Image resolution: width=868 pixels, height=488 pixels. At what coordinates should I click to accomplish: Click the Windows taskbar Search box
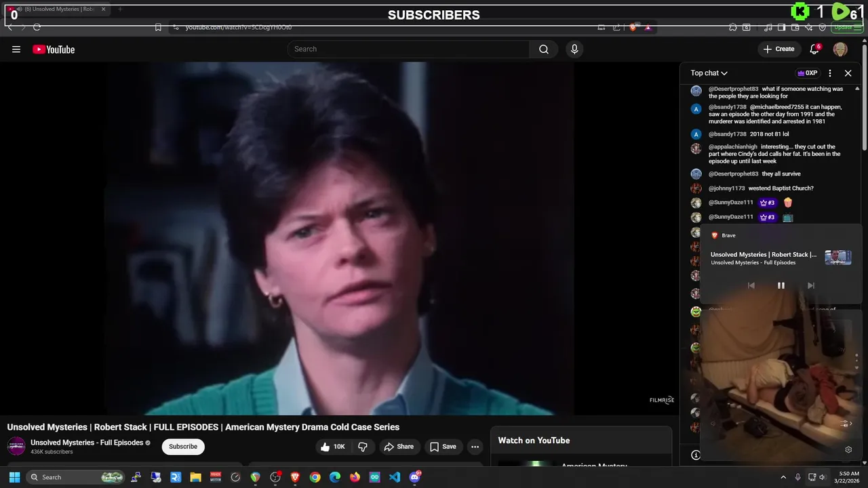coord(77,477)
